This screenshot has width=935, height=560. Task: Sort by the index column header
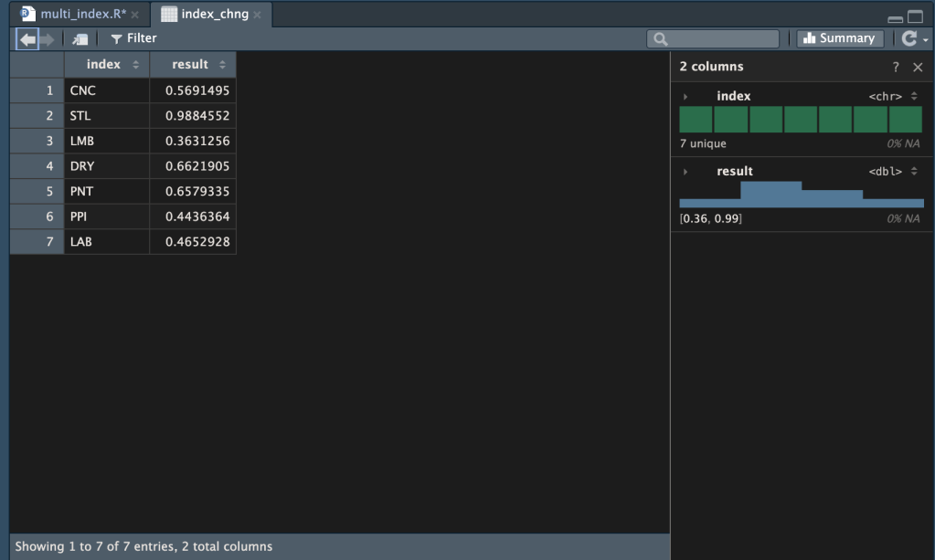[x=106, y=64]
